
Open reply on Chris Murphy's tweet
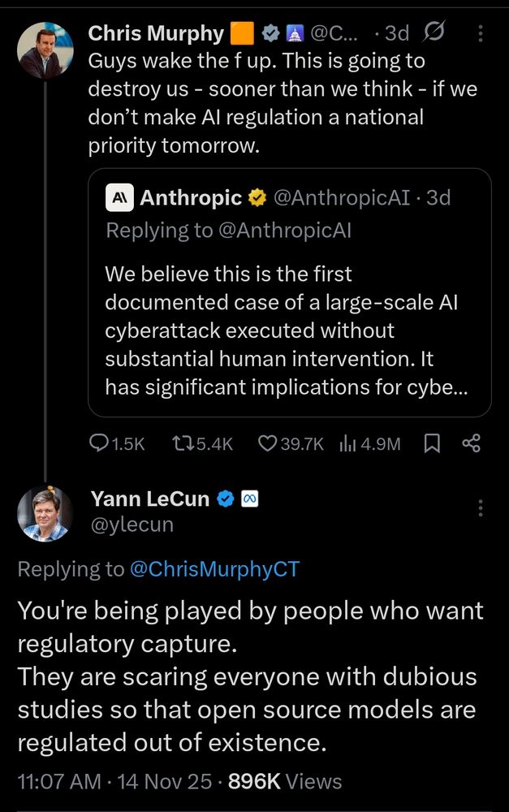[x=100, y=443]
